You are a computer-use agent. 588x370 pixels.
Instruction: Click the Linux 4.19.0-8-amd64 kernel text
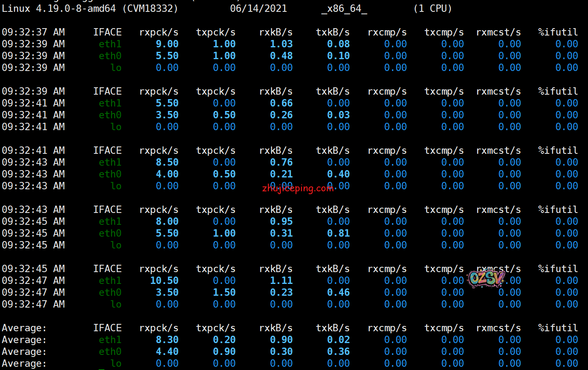(59, 9)
